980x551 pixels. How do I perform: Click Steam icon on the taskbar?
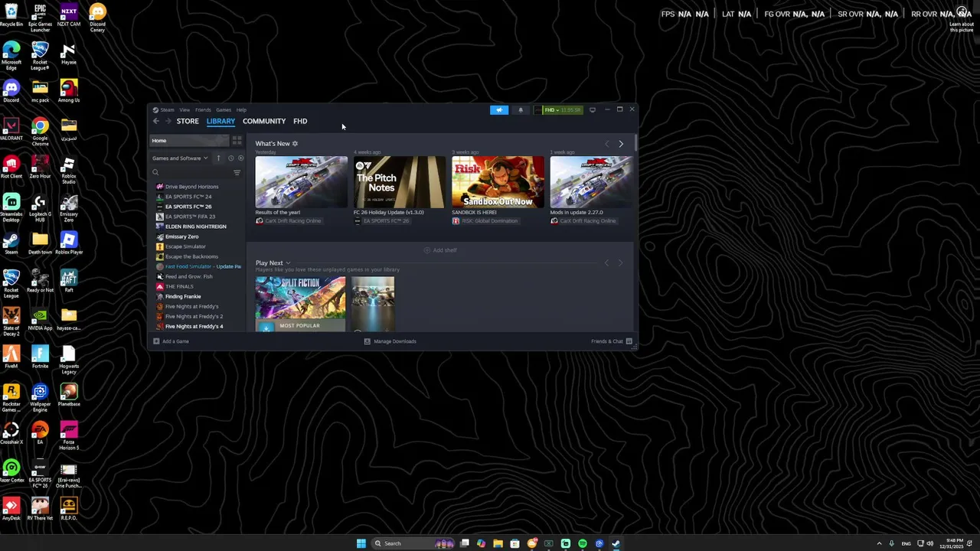[x=616, y=543]
